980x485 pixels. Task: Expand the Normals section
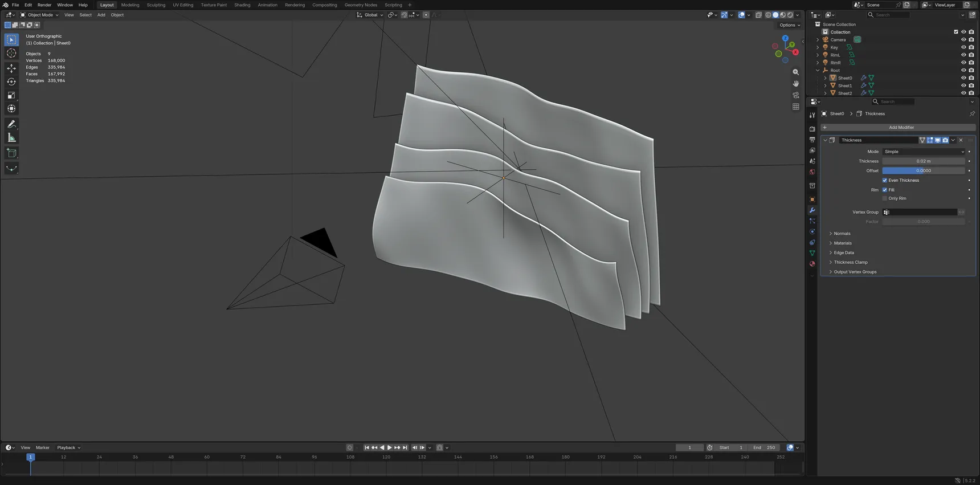click(841, 234)
